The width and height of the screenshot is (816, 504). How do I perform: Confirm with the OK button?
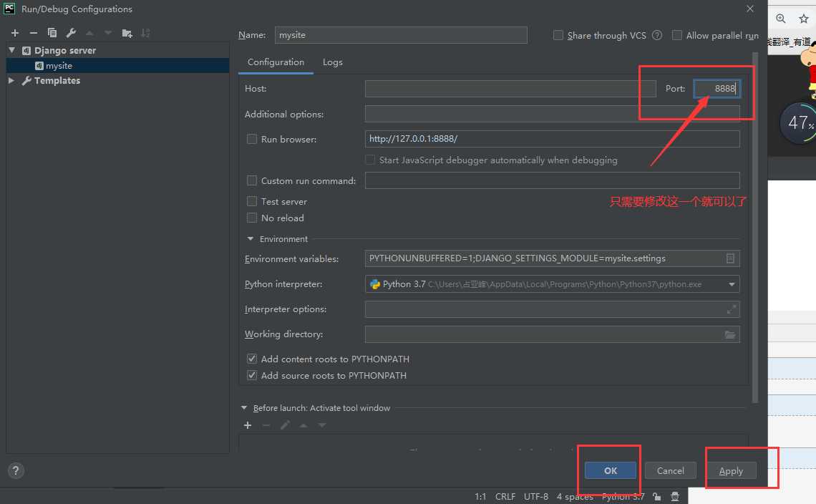pos(611,470)
